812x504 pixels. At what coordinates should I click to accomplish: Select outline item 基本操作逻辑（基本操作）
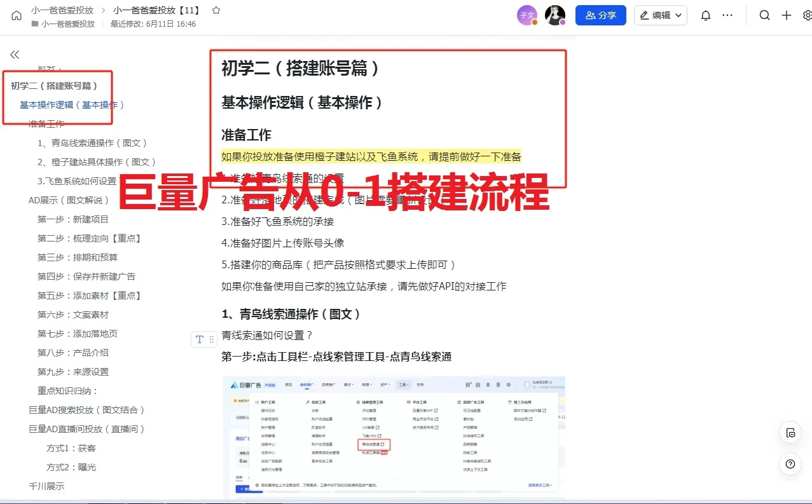(x=72, y=105)
